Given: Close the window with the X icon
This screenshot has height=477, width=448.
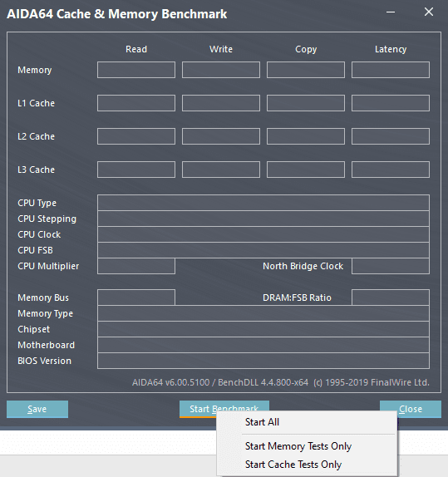Looking at the screenshot, I should [429, 12].
